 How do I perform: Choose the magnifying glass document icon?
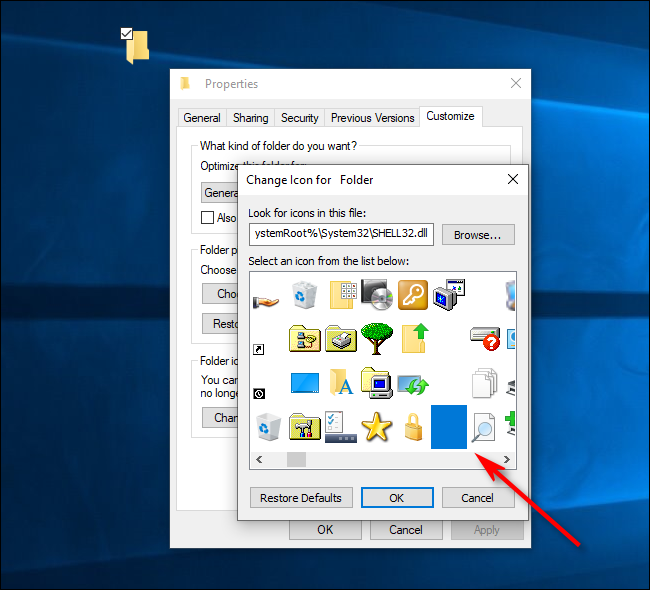485,427
